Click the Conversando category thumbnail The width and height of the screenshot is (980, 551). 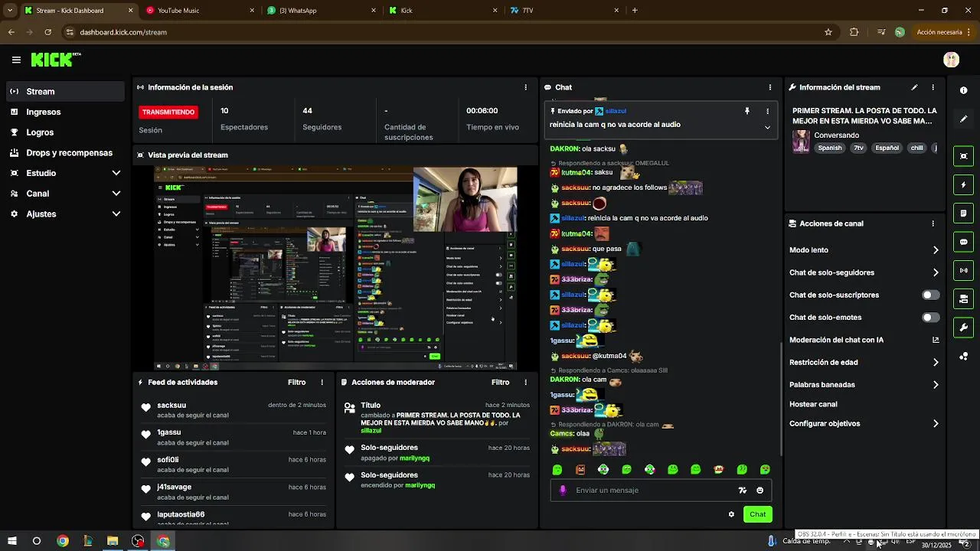coord(801,142)
